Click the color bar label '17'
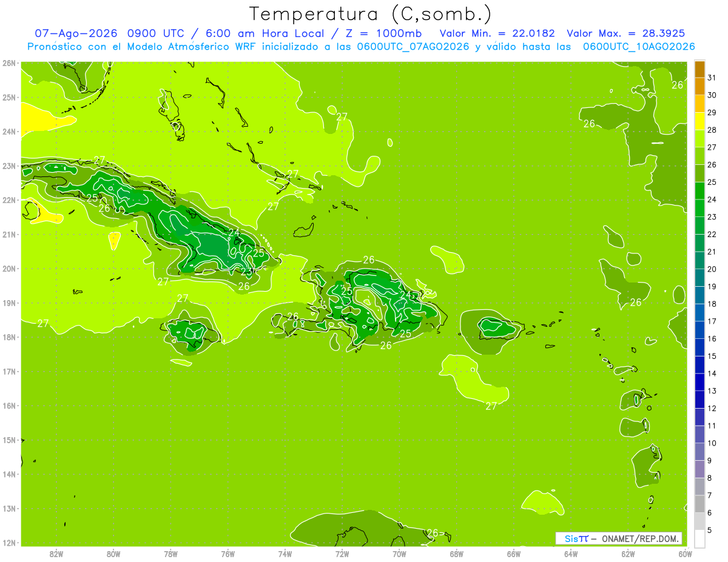The image size is (728, 562). 712,321
